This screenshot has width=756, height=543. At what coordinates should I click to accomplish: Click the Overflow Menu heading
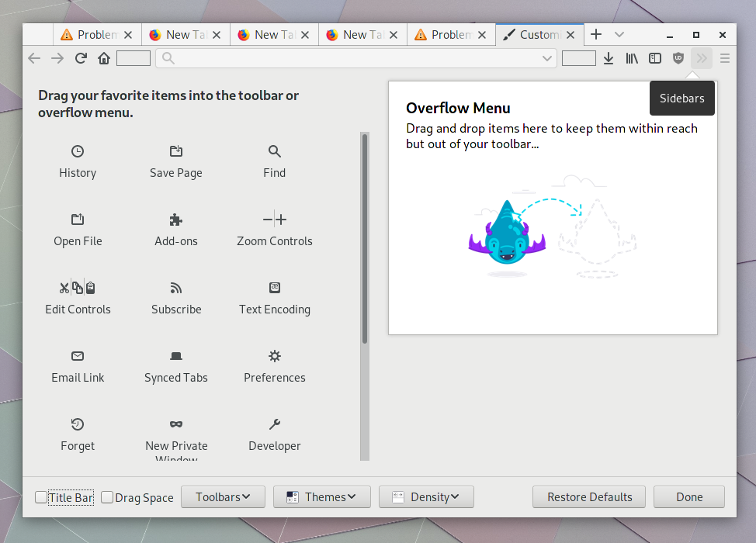coord(458,108)
